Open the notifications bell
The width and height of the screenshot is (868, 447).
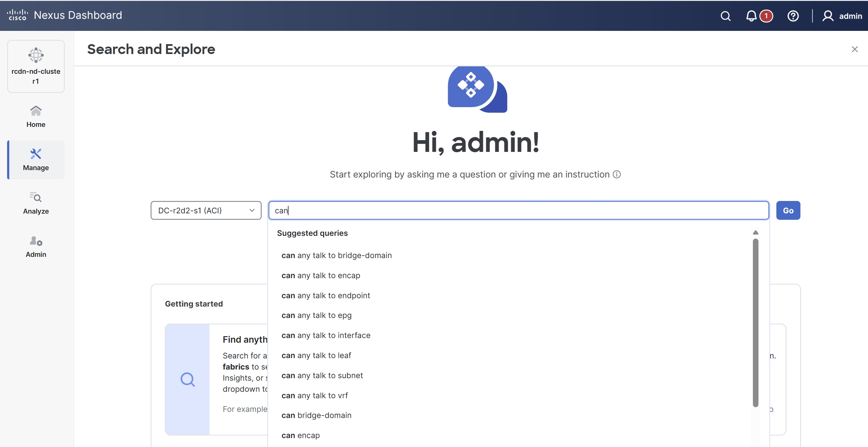click(751, 16)
